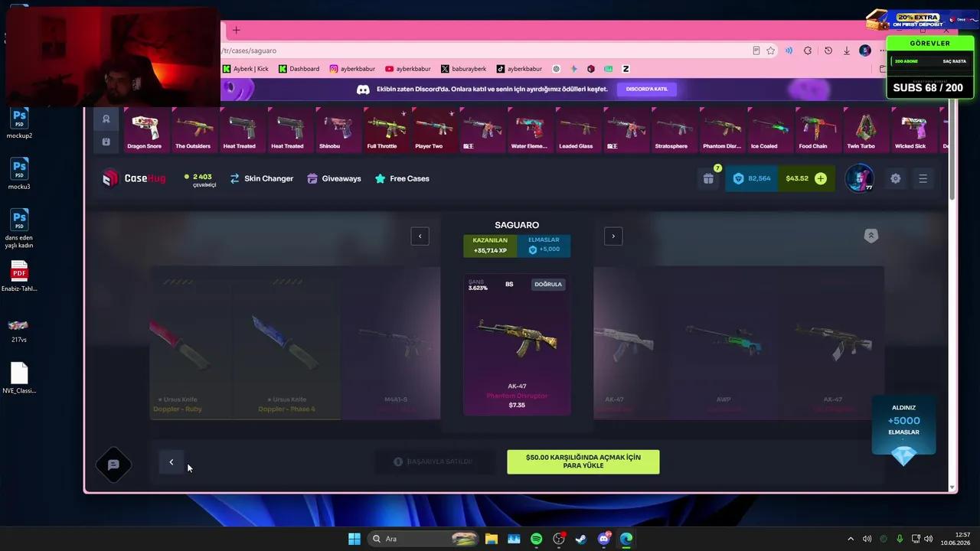Open browser downloads icon
The image size is (980, 551).
pos(847,51)
